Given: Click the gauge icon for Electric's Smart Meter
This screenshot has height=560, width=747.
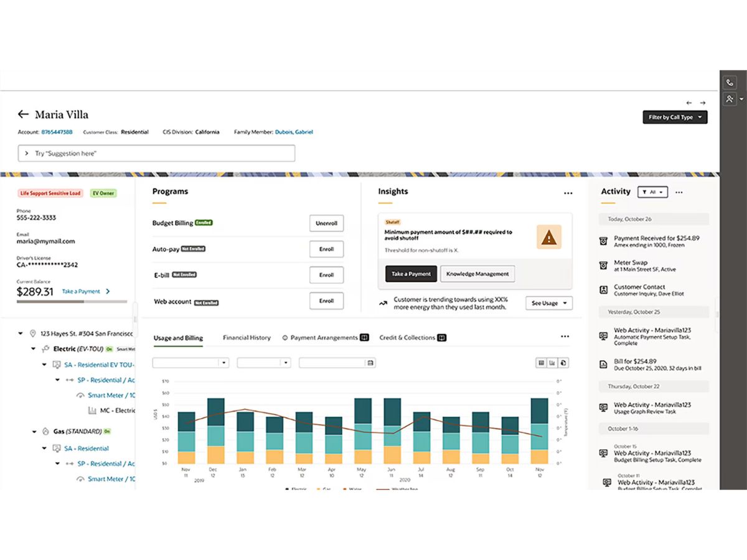Looking at the screenshot, I should pos(80,396).
